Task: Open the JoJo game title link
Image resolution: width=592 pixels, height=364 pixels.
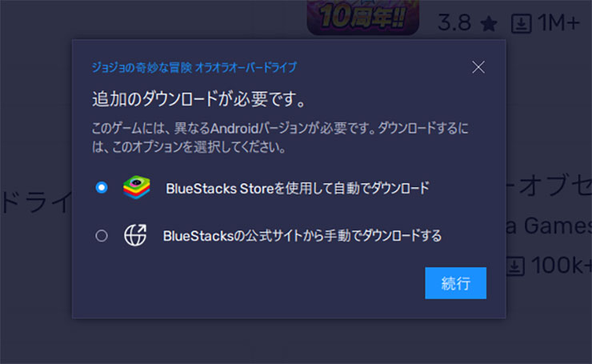Action: coord(194,67)
